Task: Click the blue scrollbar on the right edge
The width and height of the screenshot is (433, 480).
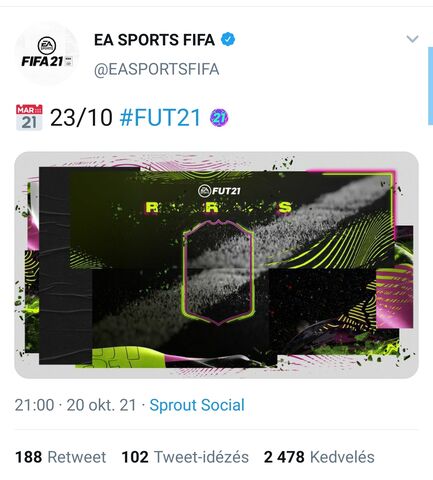Action: point(430,86)
